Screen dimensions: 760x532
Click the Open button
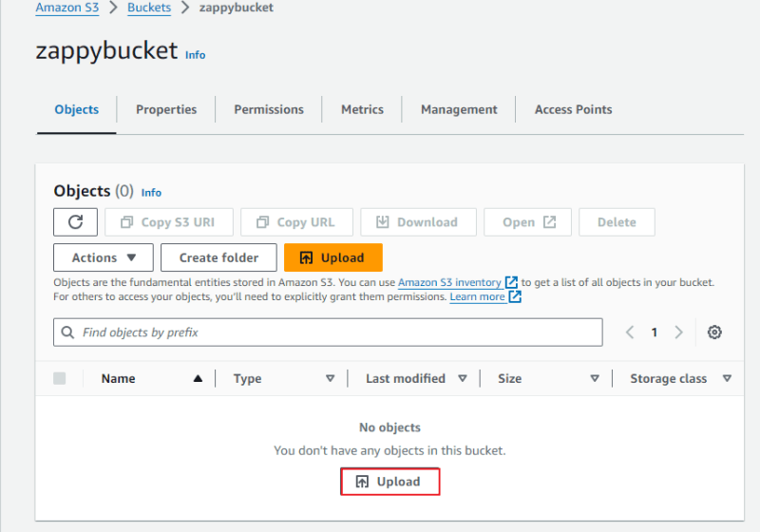528,222
